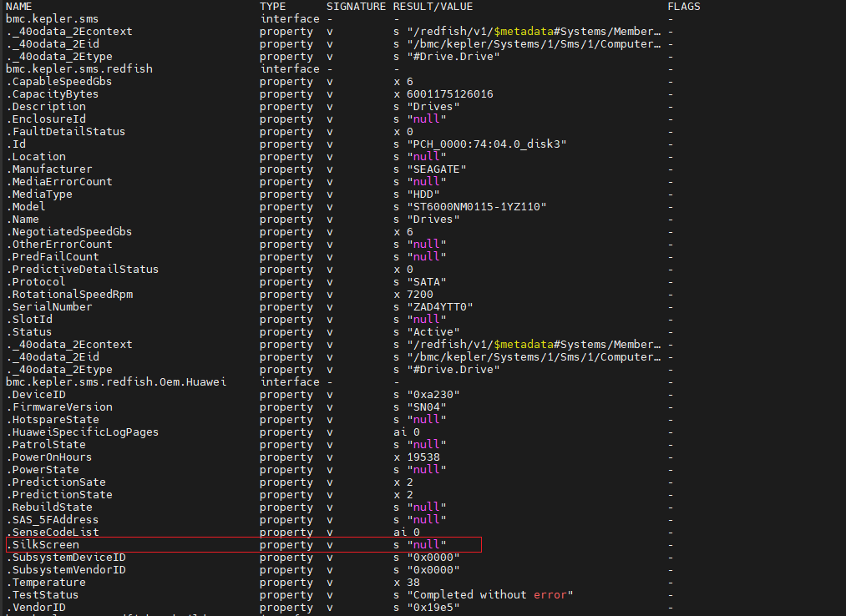Click the serial number value "ZAD4YTT0"

coord(439,307)
